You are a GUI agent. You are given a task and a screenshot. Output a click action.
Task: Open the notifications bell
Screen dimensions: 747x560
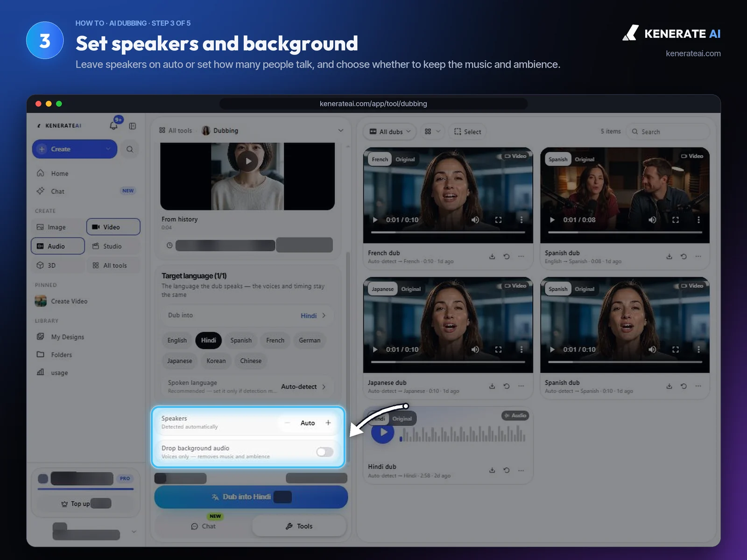(x=113, y=126)
